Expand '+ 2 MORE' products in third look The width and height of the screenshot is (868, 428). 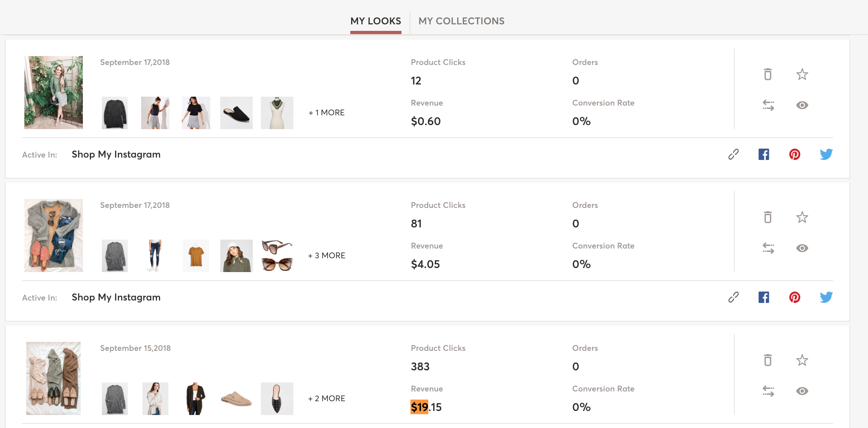(x=326, y=399)
